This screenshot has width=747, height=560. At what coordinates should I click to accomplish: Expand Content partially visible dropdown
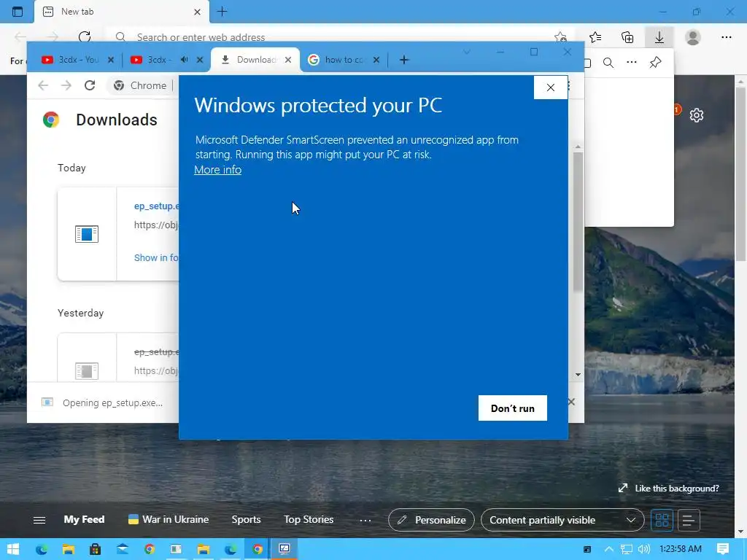(x=562, y=520)
